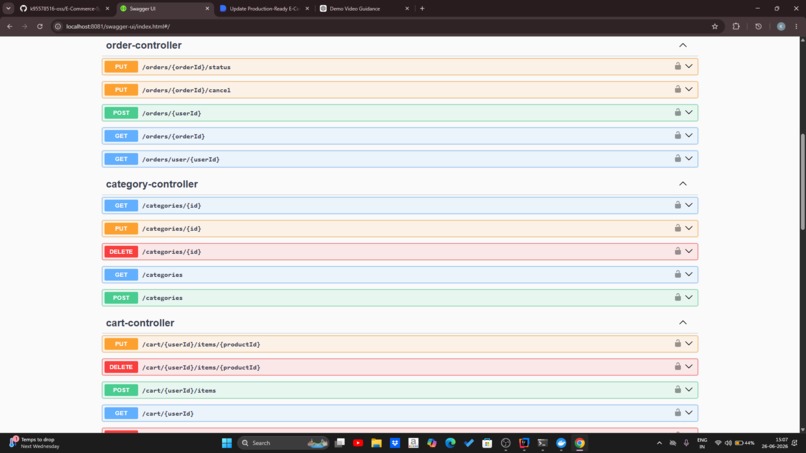Collapse the category-controller section
The height and width of the screenshot is (453, 806).
coord(683,184)
